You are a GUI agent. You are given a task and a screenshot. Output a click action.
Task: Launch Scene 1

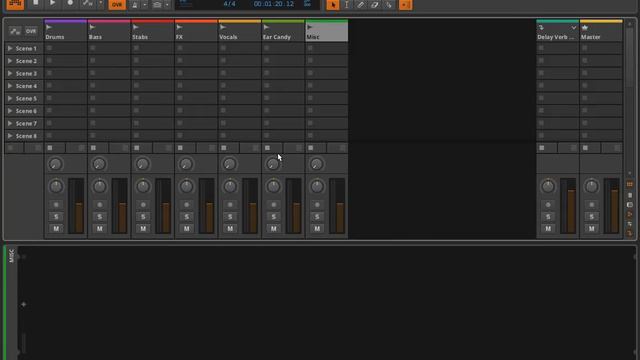(x=10, y=48)
